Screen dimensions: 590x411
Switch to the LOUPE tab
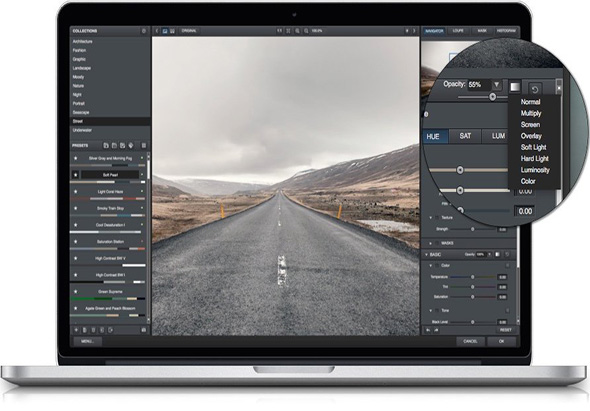458,31
